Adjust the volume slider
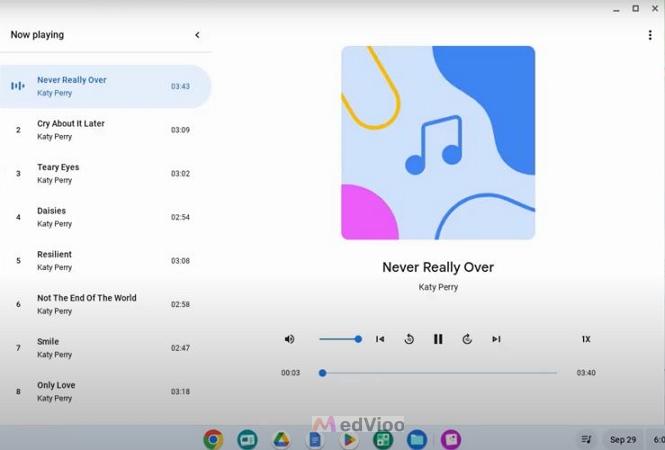 (x=341, y=339)
